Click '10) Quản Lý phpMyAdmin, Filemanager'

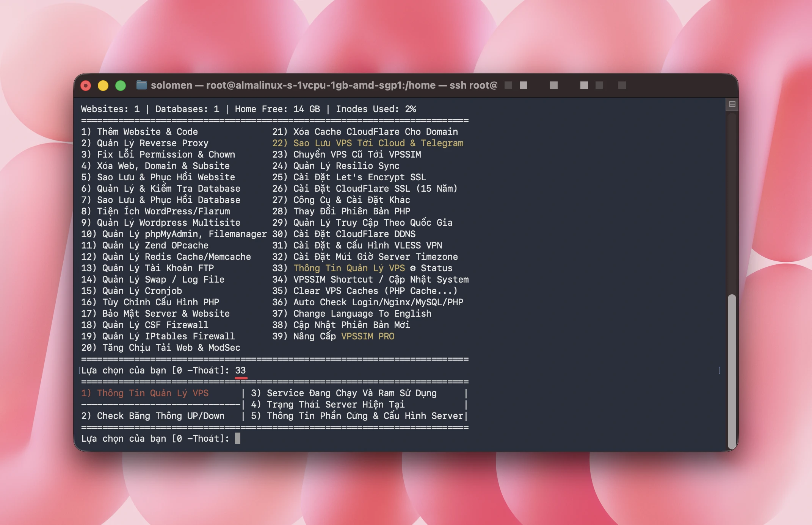[174, 234]
